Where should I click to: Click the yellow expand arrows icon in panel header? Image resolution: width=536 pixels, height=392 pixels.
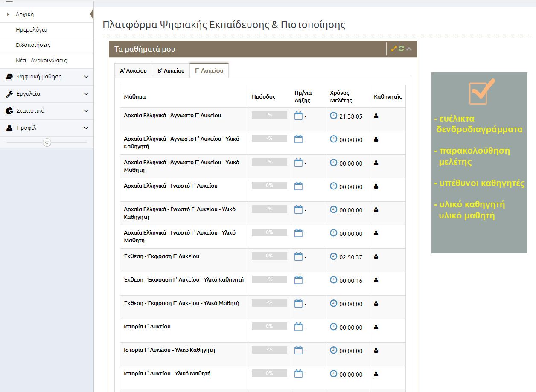[x=394, y=49]
